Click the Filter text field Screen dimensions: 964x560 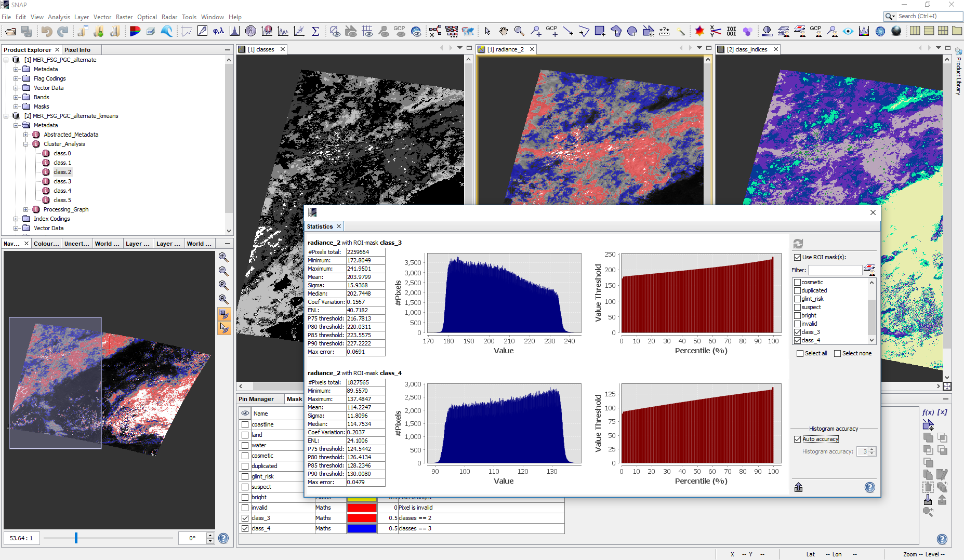point(835,270)
